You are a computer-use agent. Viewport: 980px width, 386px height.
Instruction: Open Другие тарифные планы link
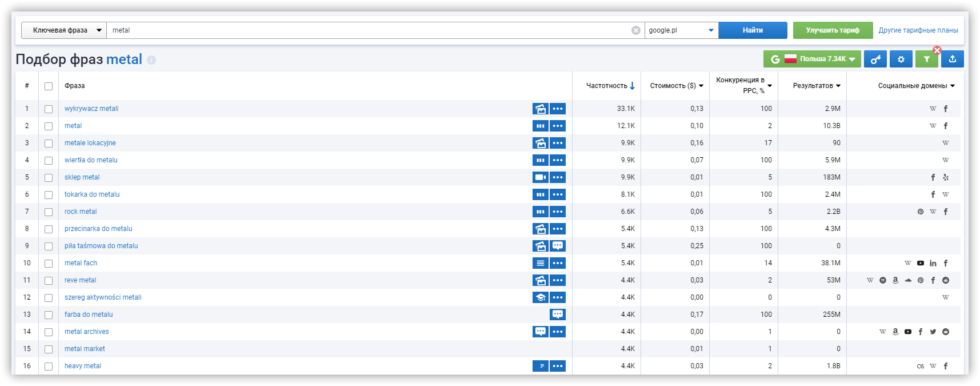(918, 30)
